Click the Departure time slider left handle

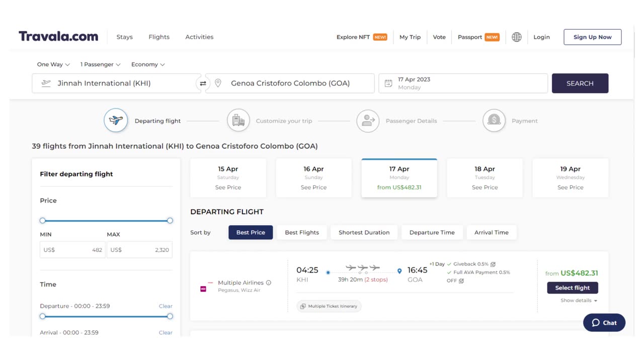[x=43, y=316]
